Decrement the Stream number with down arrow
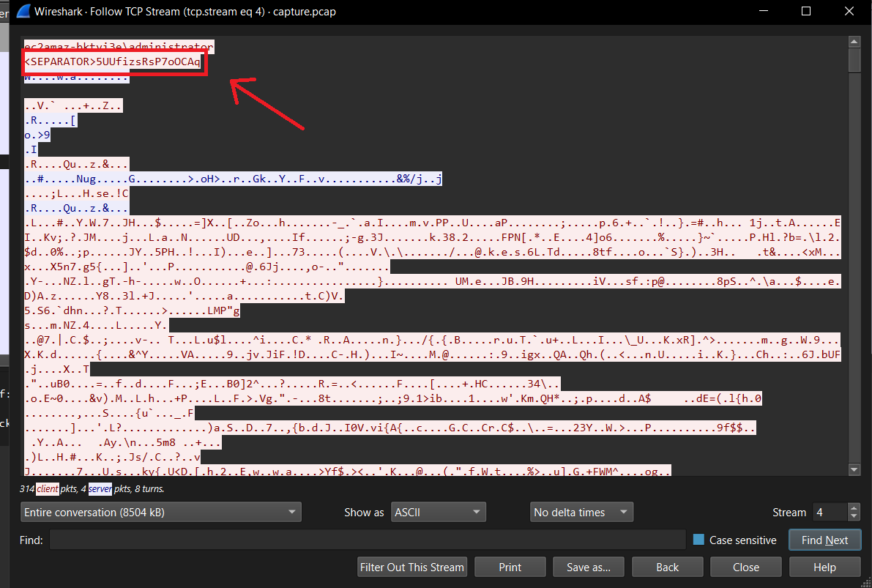Image resolution: width=872 pixels, height=588 pixels. (853, 516)
